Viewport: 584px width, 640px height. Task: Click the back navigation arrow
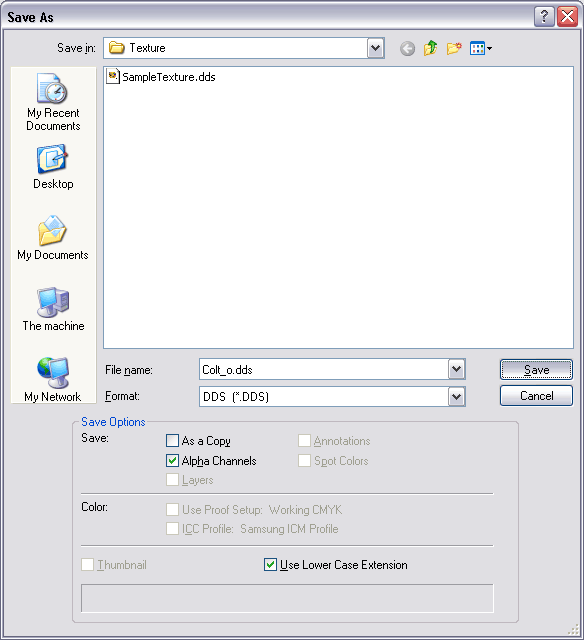pos(407,49)
